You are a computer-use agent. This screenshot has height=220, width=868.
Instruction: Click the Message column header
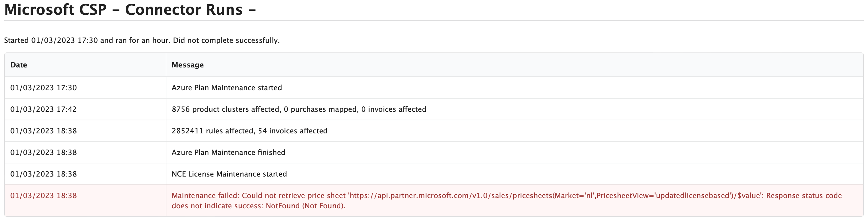tap(188, 65)
